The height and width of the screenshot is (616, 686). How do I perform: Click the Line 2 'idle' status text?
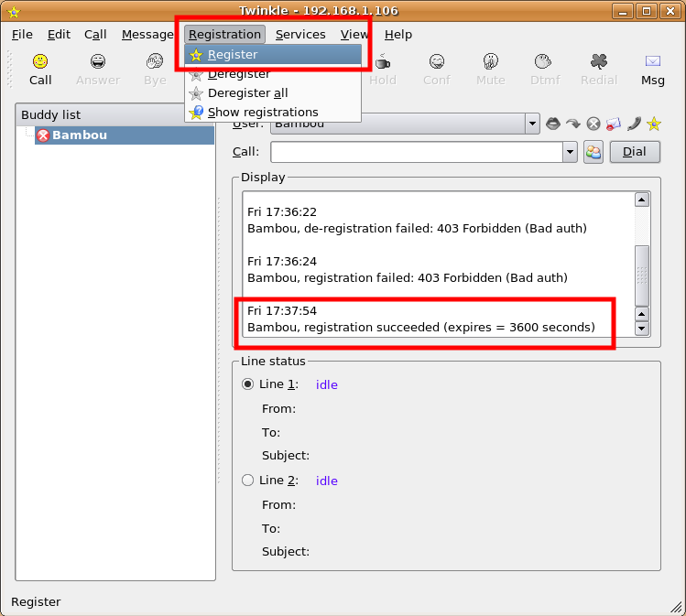(326, 481)
